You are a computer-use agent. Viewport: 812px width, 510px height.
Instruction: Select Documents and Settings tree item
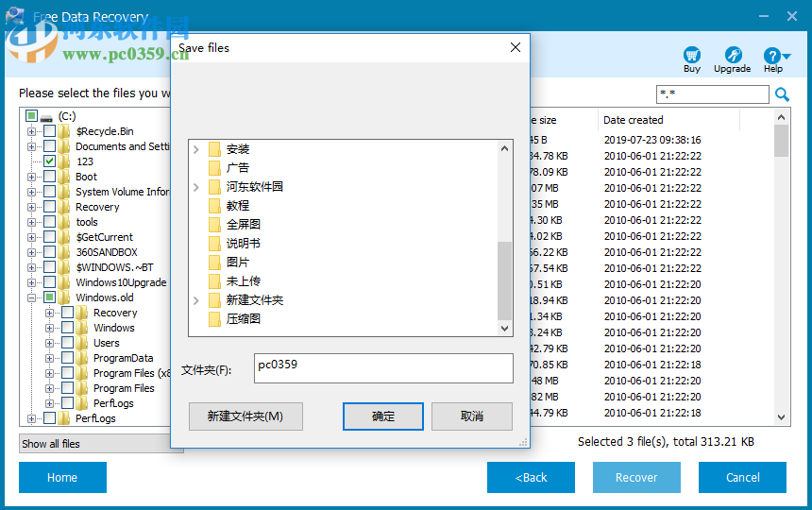point(123,146)
